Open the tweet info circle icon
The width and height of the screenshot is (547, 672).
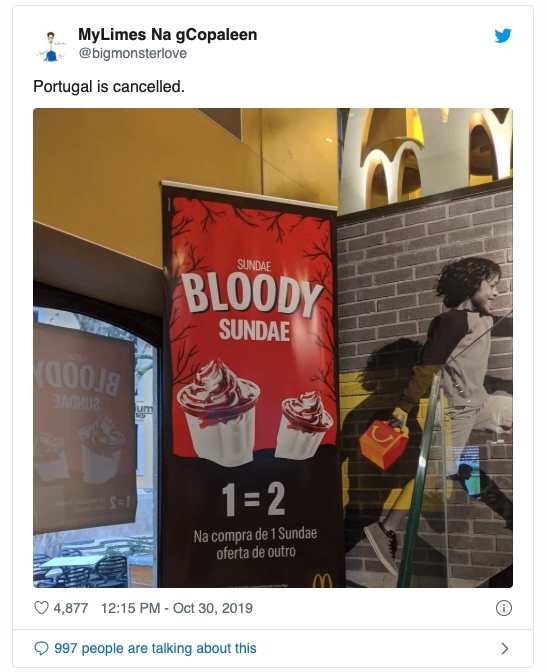click(x=504, y=608)
